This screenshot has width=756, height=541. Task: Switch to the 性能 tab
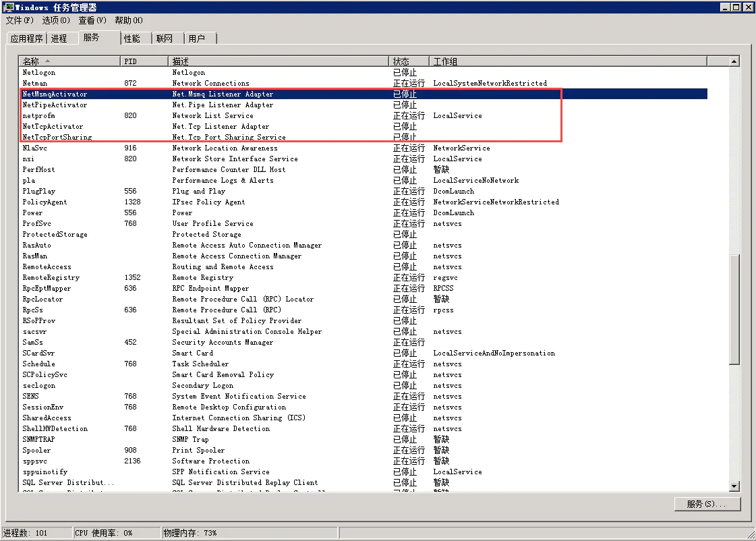(x=136, y=38)
